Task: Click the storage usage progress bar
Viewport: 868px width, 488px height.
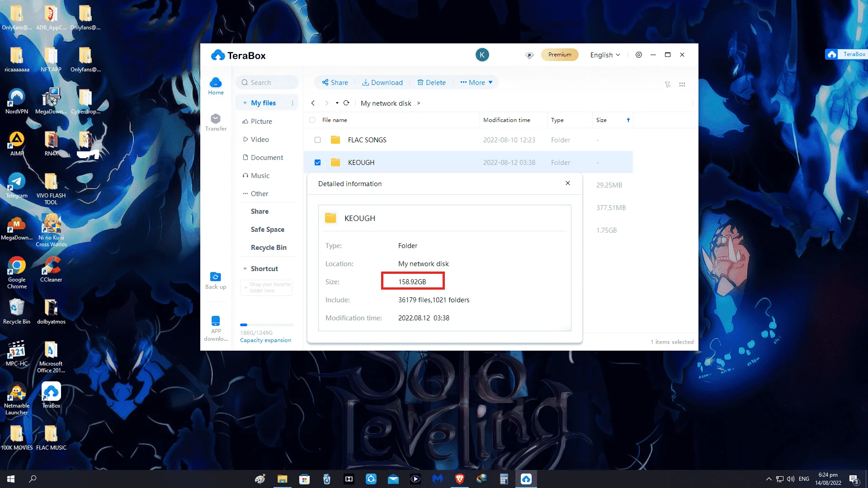Action: (x=267, y=325)
